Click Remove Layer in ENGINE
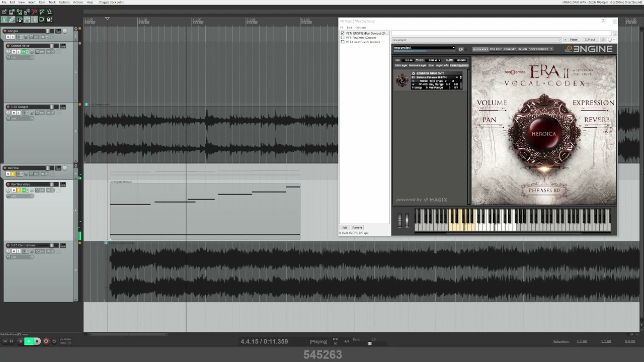This screenshot has height=362, width=644. [x=417, y=65]
